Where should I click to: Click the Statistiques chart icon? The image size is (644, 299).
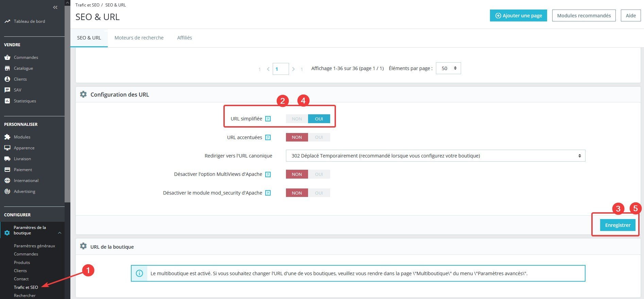click(x=7, y=101)
